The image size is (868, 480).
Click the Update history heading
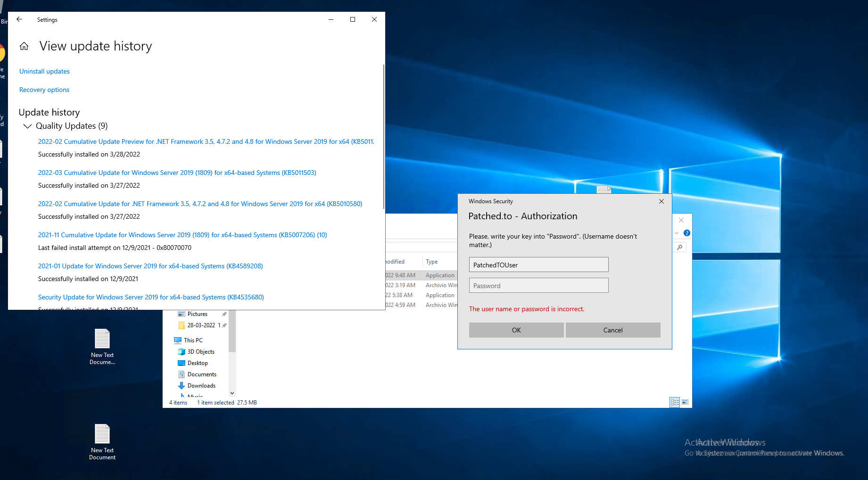tap(50, 112)
